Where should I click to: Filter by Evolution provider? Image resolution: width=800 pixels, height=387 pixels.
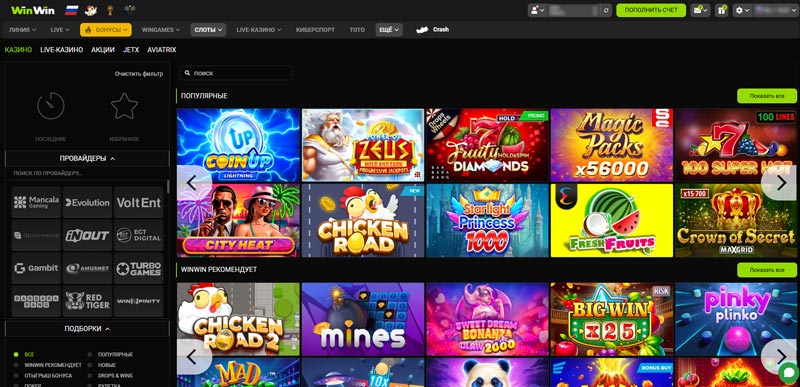(x=87, y=202)
